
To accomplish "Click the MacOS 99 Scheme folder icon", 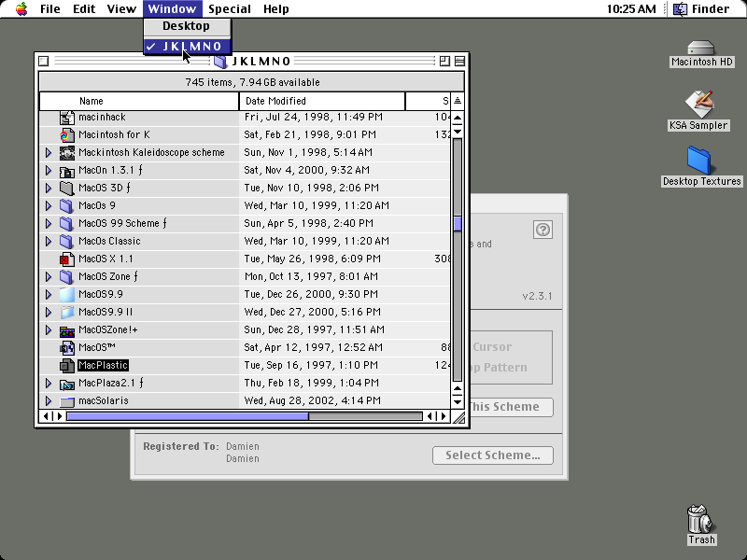I will [67, 223].
